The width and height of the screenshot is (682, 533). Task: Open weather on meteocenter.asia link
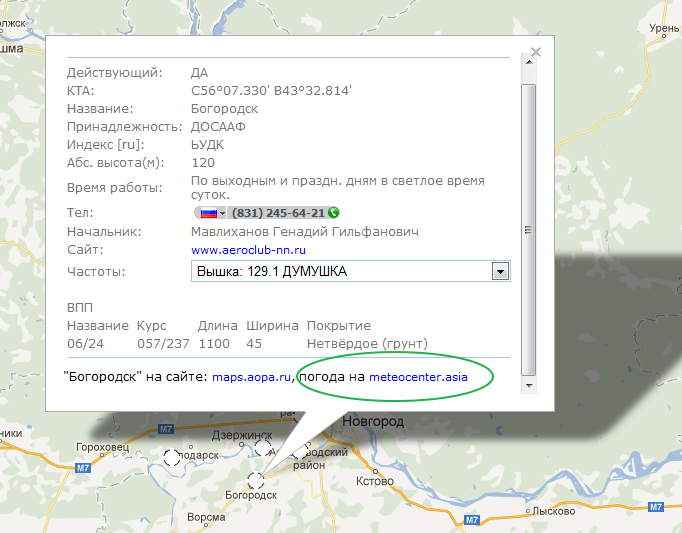[418, 377]
